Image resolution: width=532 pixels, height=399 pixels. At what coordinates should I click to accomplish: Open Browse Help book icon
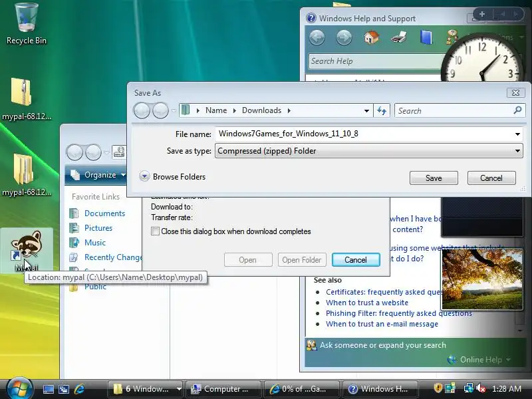point(426,37)
